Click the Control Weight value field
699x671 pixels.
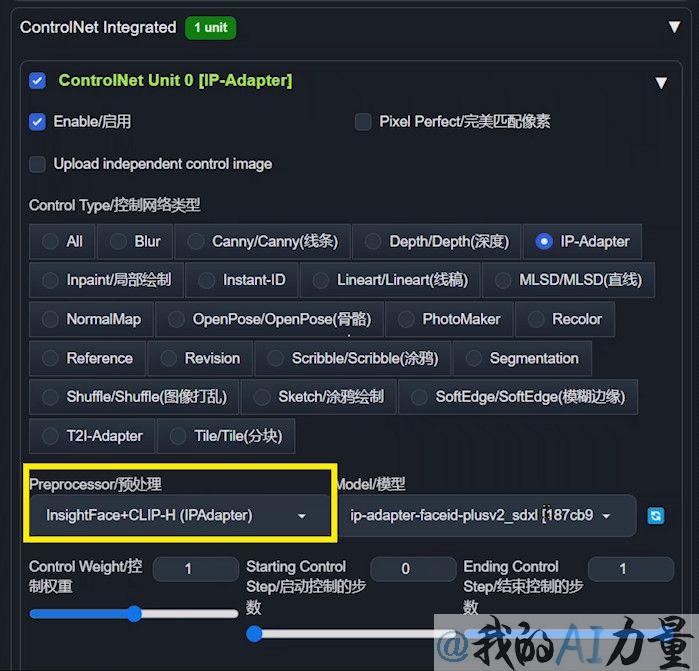pos(196,569)
